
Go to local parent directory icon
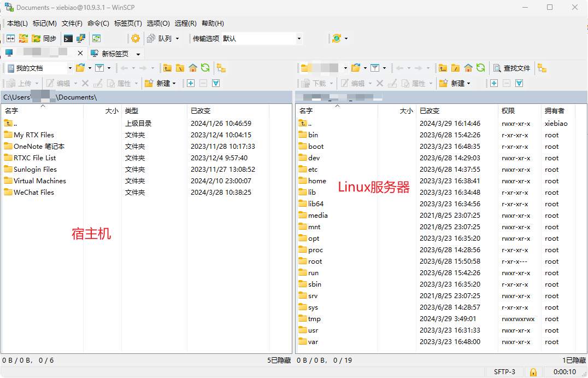point(167,68)
